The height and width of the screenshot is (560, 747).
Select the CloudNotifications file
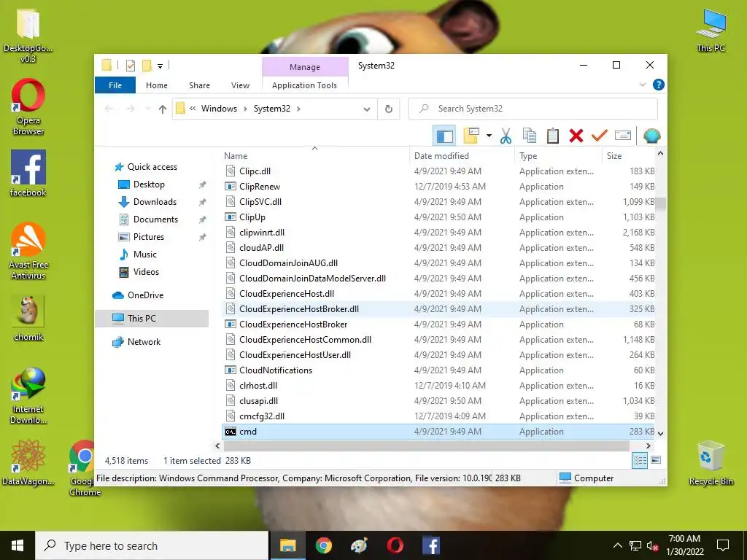[438, 370]
